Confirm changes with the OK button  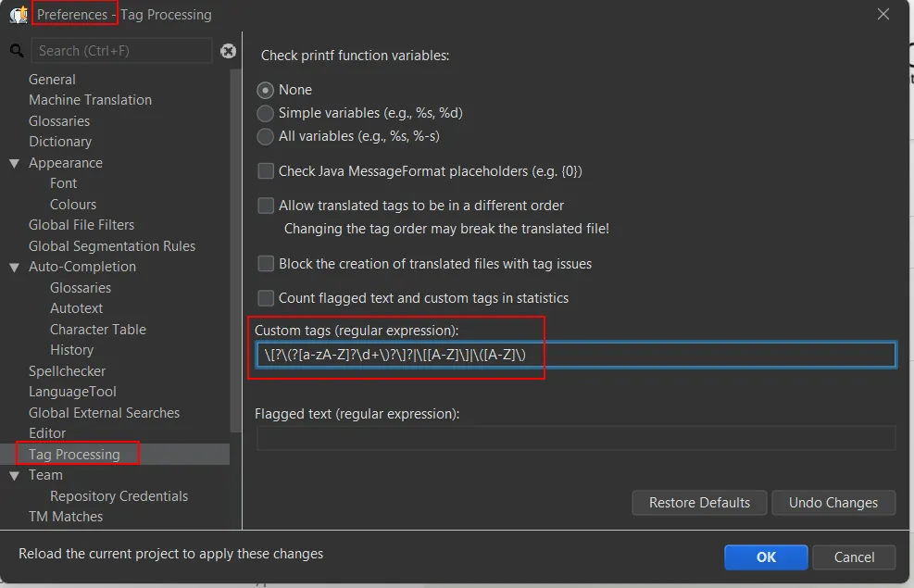click(765, 557)
